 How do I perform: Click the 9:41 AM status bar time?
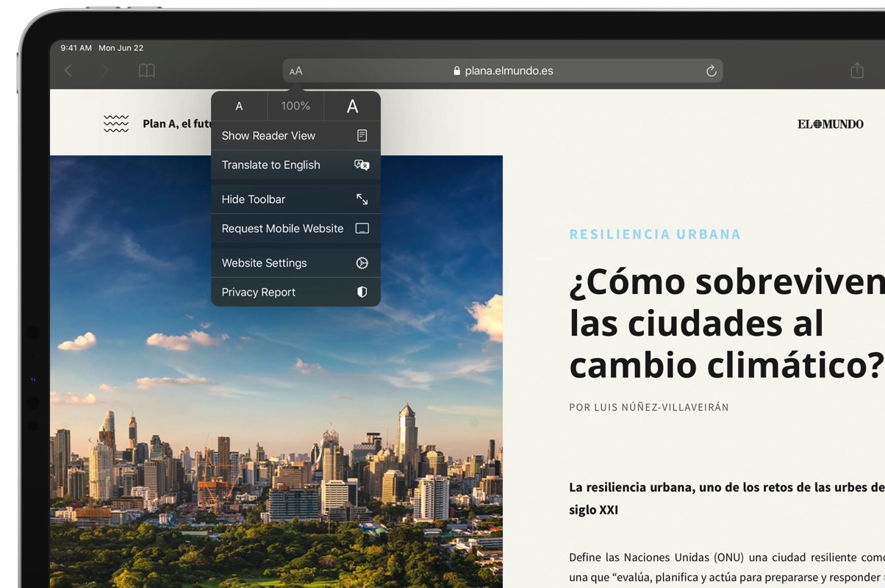pos(76,48)
